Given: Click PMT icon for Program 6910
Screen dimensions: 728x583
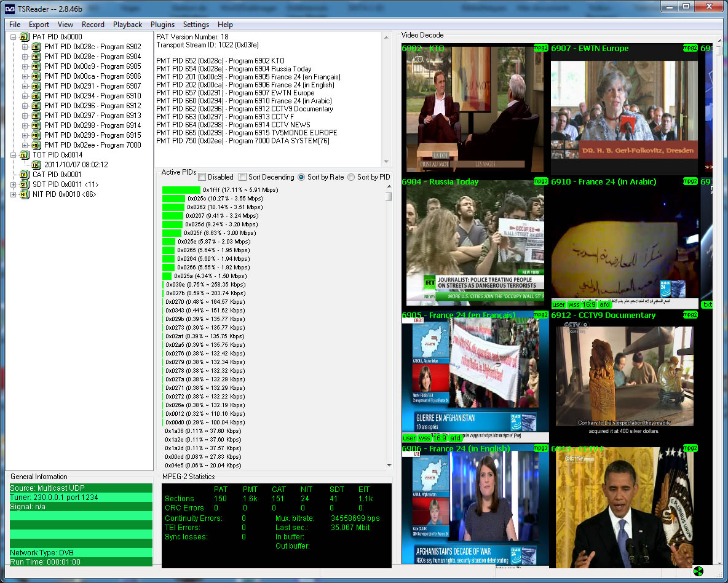Looking at the screenshot, I should pyautogui.click(x=36, y=96).
